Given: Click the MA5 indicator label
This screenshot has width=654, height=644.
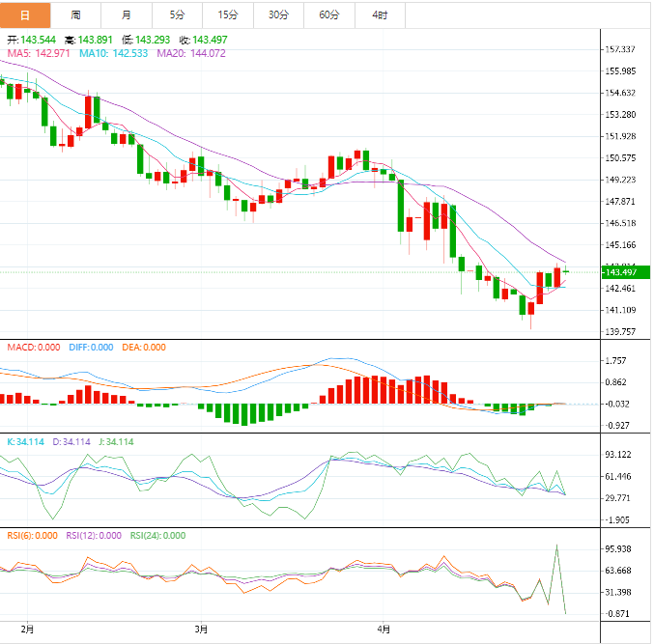Looking at the screenshot, I should coord(38,53).
